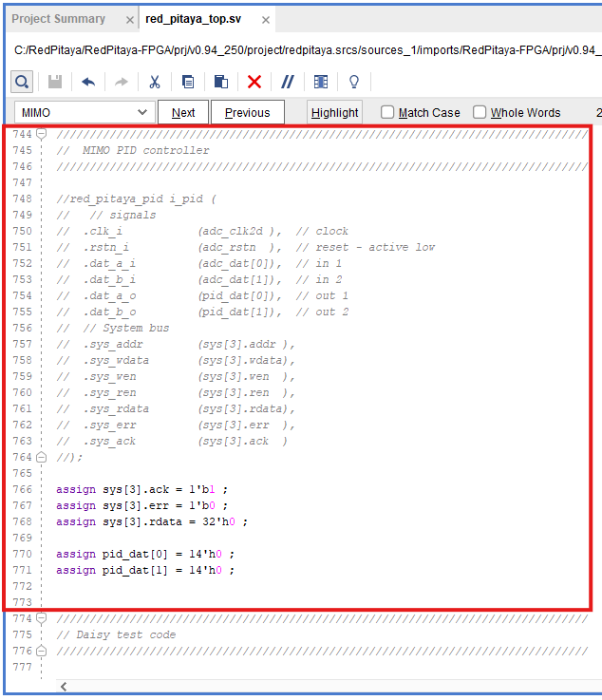Click Previous to find prior match
This screenshot has height=700, width=602.
point(247,112)
